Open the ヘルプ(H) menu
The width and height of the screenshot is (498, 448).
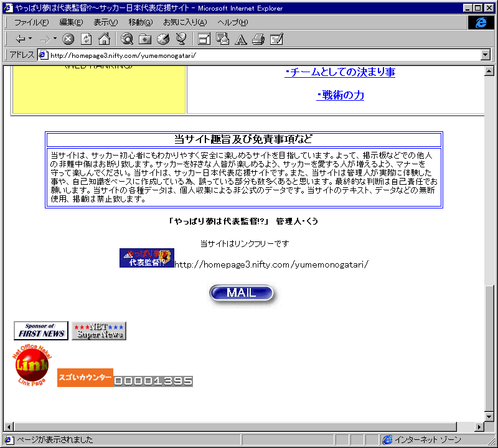click(232, 22)
